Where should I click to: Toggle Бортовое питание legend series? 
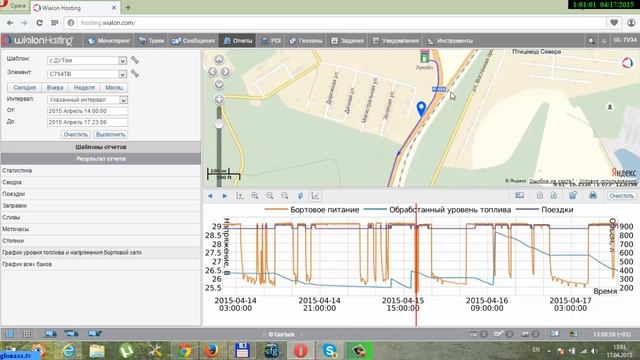pyautogui.click(x=312, y=210)
